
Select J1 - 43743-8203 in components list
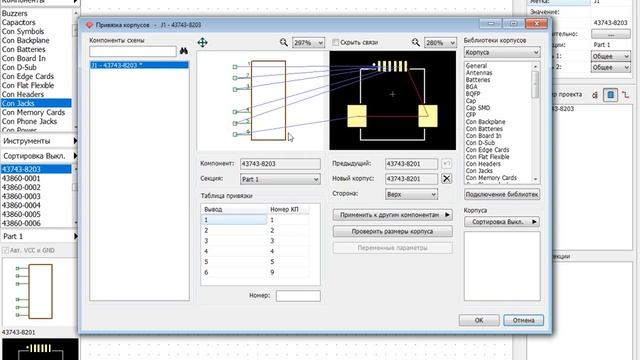click(139, 65)
